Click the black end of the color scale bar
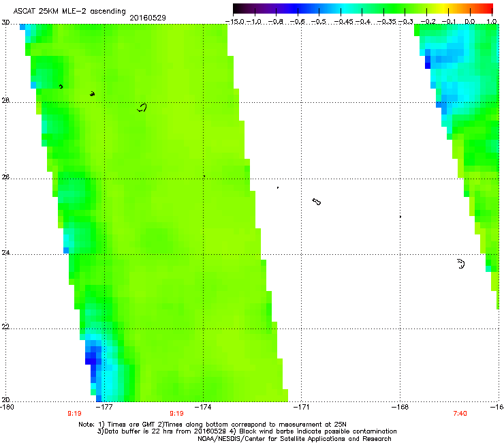The image size is (504, 443). click(x=238, y=8)
